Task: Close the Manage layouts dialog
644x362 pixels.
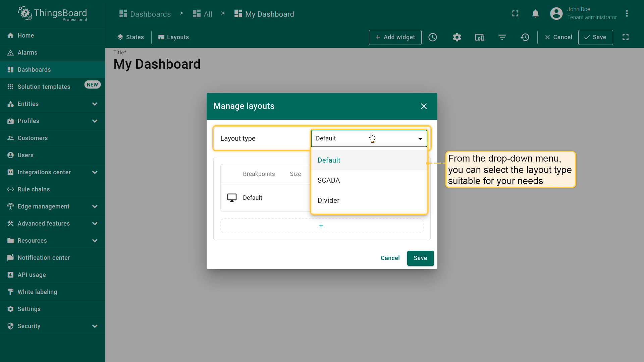Action: click(x=424, y=106)
